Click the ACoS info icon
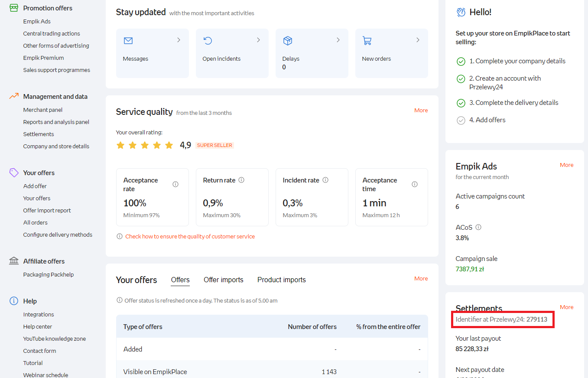The image size is (588, 378). [478, 227]
